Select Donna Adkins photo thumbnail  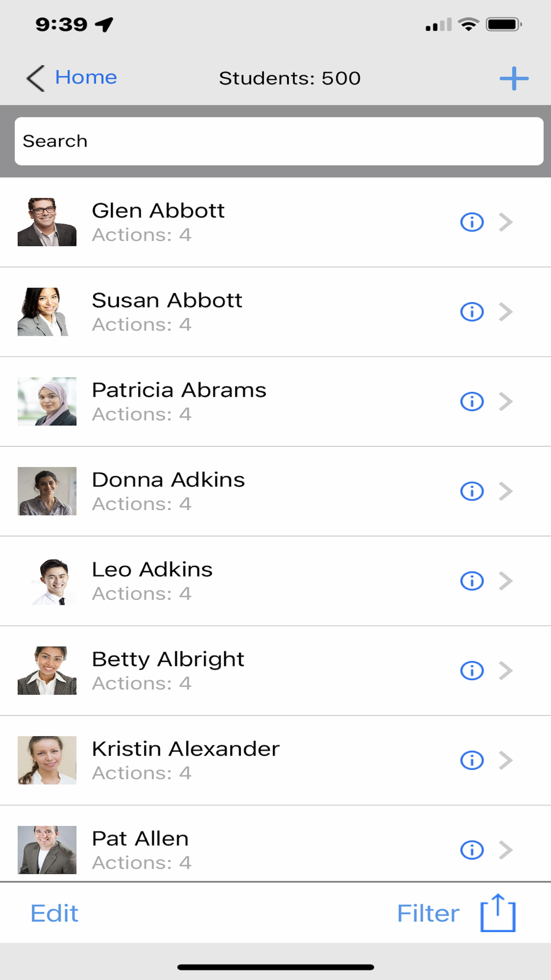47,491
